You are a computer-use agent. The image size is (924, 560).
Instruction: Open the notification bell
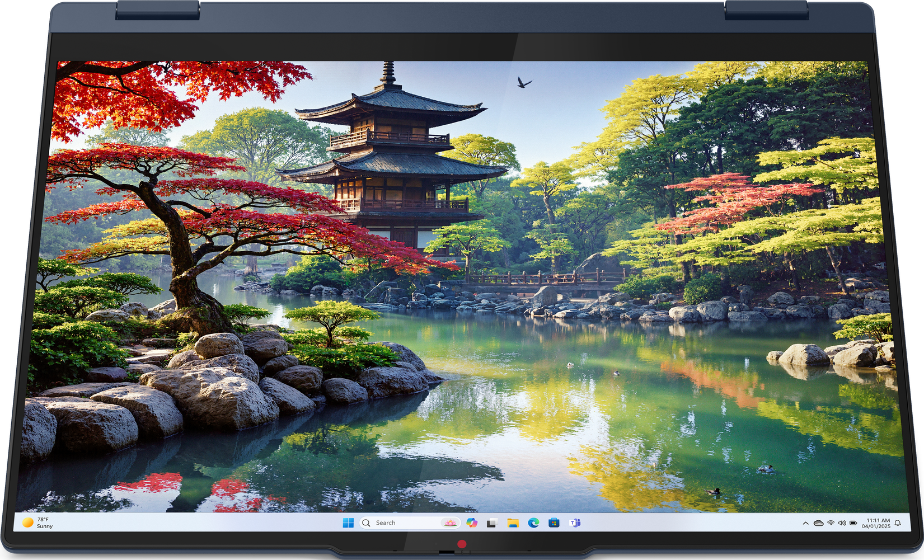898,523
